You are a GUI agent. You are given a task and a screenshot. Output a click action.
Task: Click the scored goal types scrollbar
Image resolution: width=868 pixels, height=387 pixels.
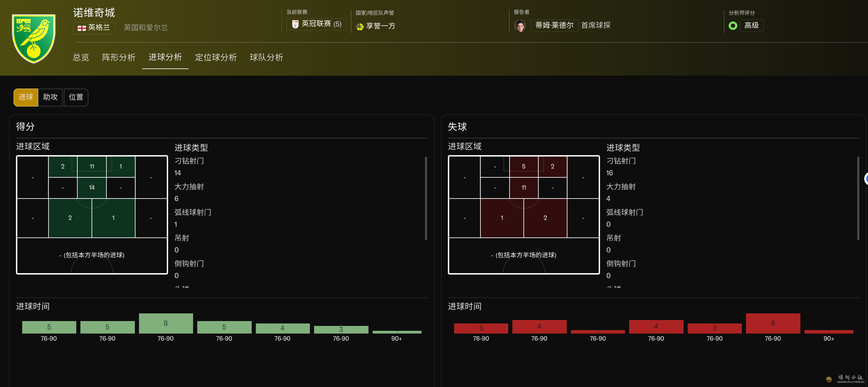(426, 199)
